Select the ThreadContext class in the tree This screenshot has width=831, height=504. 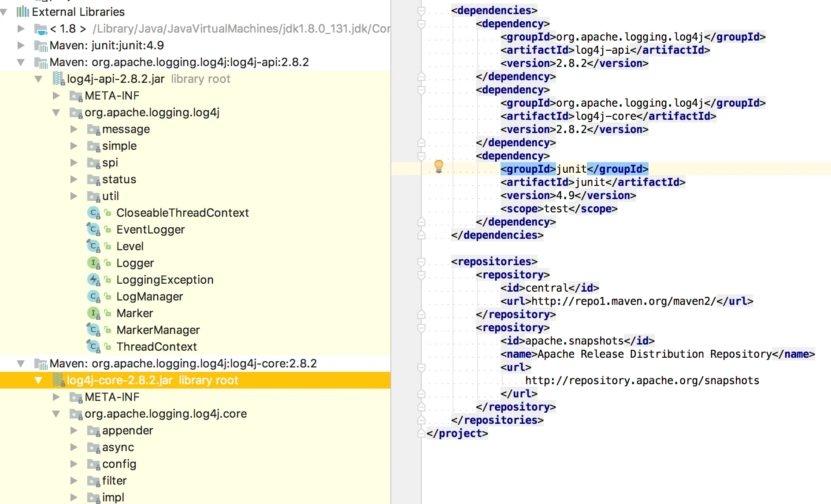156,347
